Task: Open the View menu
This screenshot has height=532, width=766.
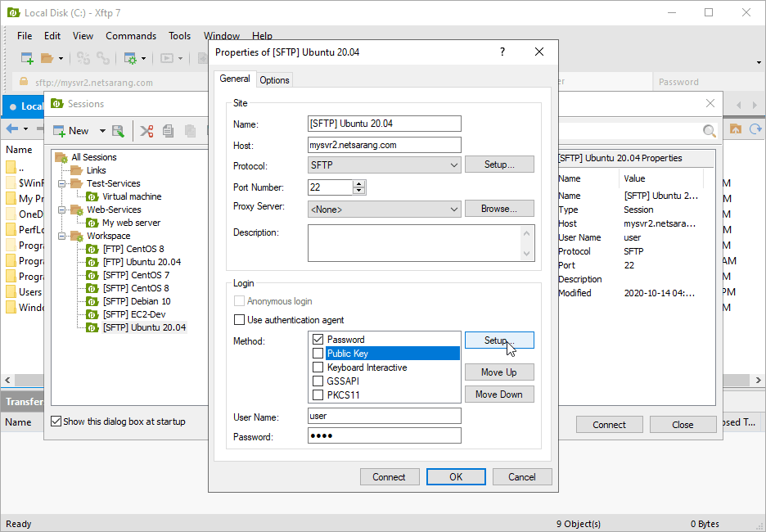Action: [83, 36]
